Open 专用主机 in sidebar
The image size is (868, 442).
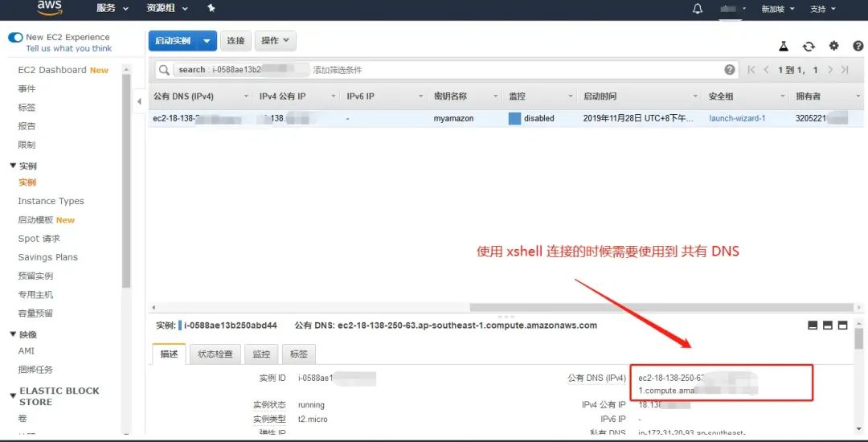[35, 295]
